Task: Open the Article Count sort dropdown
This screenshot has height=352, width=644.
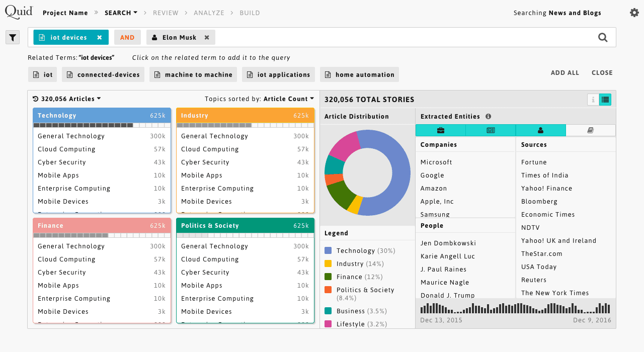Action: click(289, 99)
